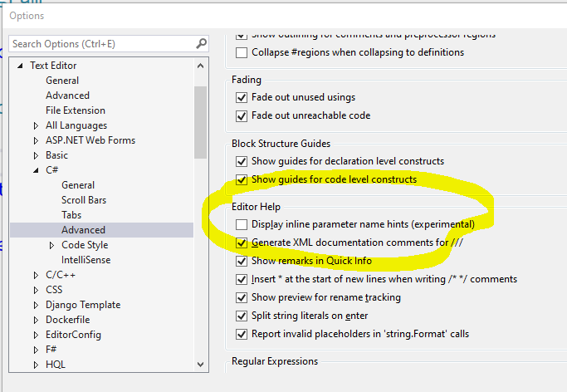Toggle Fade out unused usings
The height and width of the screenshot is (392, 567).
click(x=242, y=98)
